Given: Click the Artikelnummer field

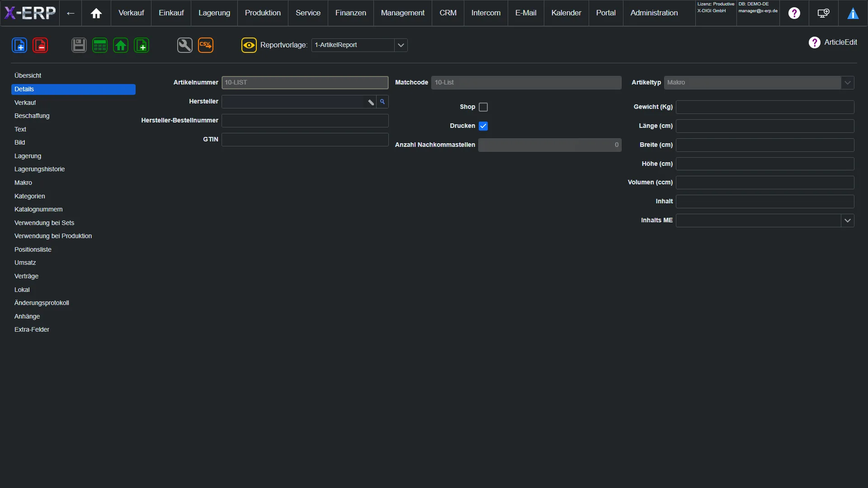Looking at the screenshot, I should pyautogui.click(x=305, y=83).
